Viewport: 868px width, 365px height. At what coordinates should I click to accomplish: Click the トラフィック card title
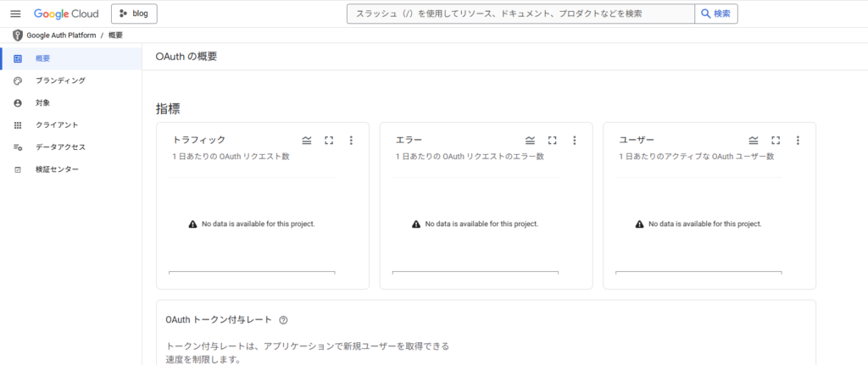[199, 140]
